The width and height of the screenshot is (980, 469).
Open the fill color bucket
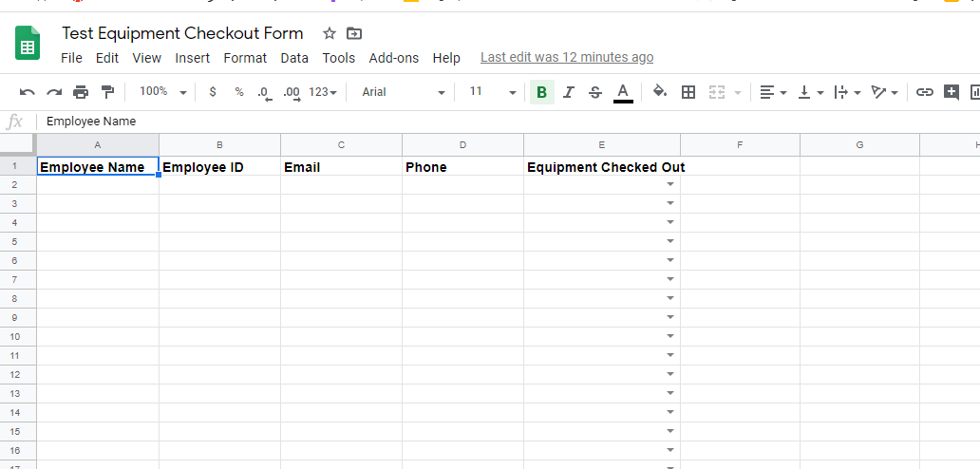click(x=659, y=92)
